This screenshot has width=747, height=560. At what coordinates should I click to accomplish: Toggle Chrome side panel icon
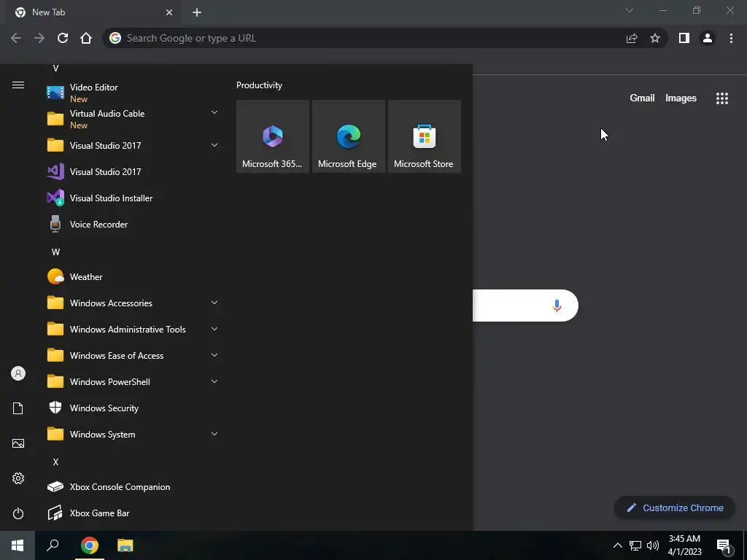pos(684,38)
